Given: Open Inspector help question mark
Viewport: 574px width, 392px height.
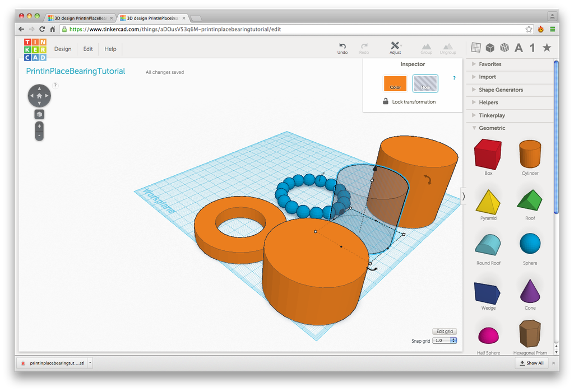Looking at the screenshot, I should tap(454, 78).
